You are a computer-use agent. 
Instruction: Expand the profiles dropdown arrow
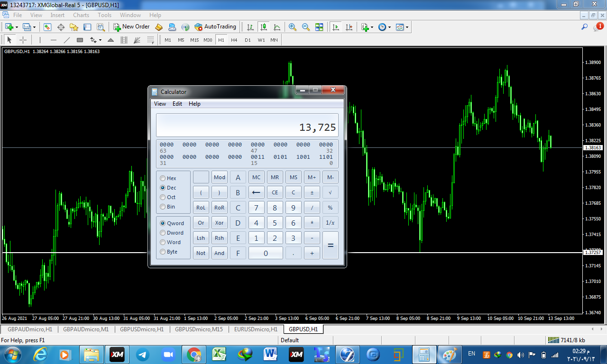34,27
